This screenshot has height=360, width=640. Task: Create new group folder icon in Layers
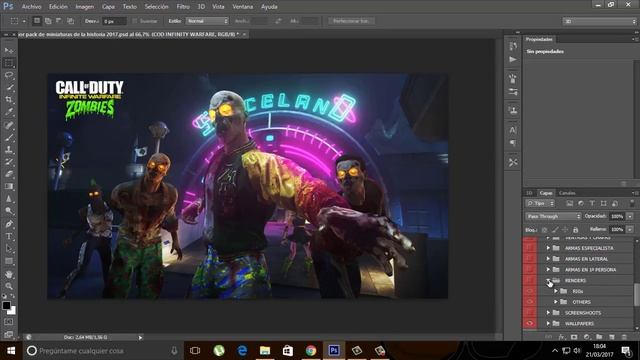pyautogui.click(x=599, y=337)
